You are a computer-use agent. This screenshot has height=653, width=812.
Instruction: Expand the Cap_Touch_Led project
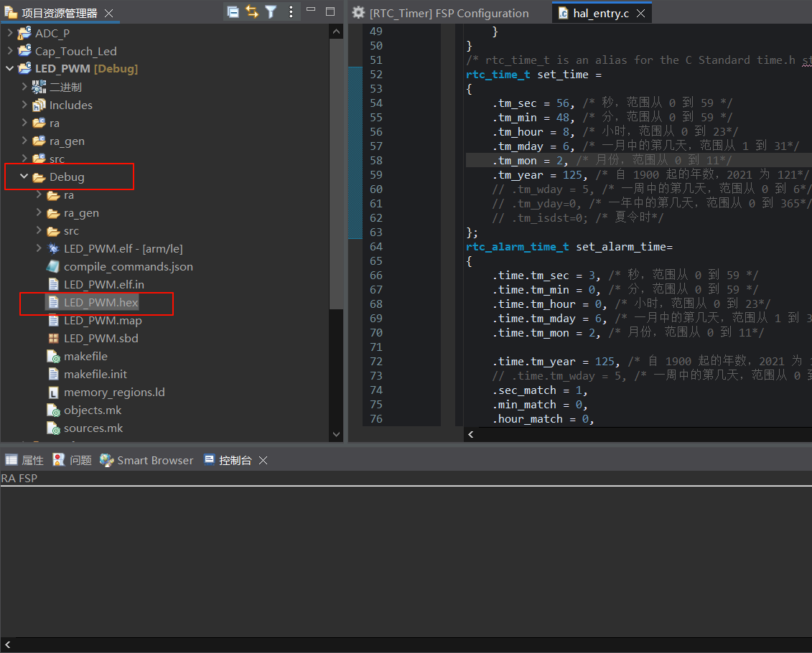[x=10, y=51]
